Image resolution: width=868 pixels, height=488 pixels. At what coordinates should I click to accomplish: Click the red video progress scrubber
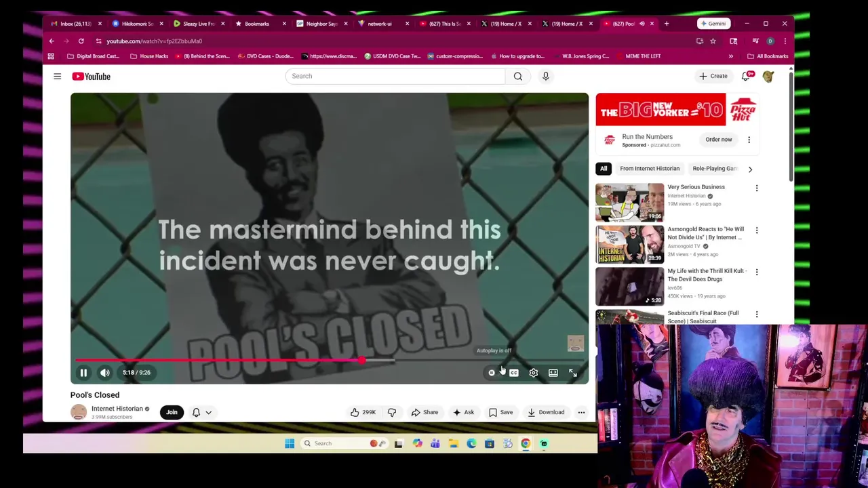[x=362, y=361]
